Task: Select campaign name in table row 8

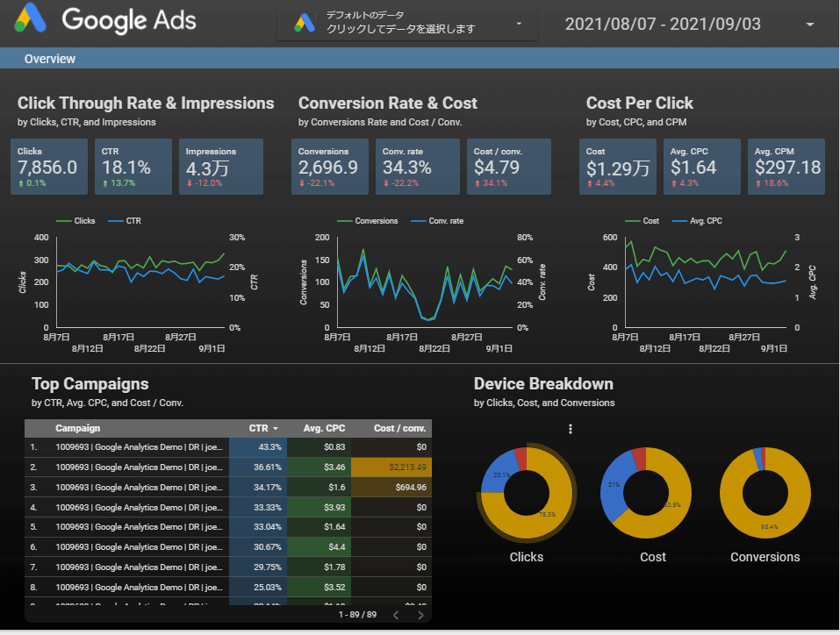Action: [140, 588]
